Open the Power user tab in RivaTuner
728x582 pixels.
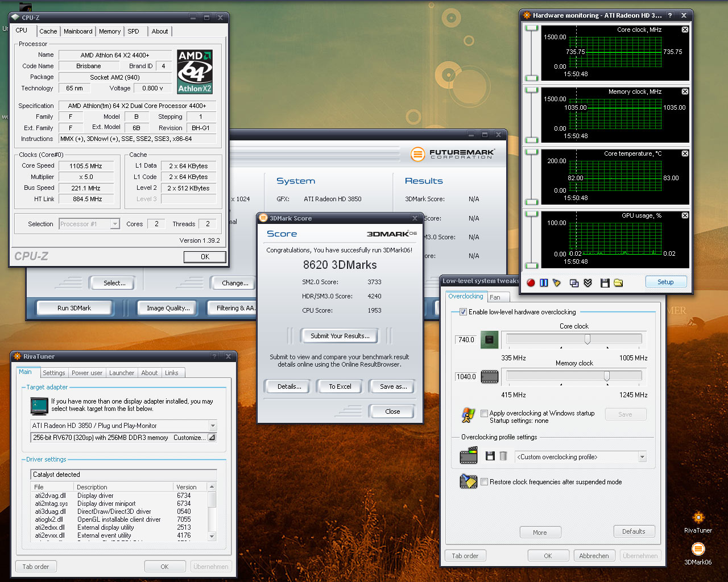click(x=87, y=373)
